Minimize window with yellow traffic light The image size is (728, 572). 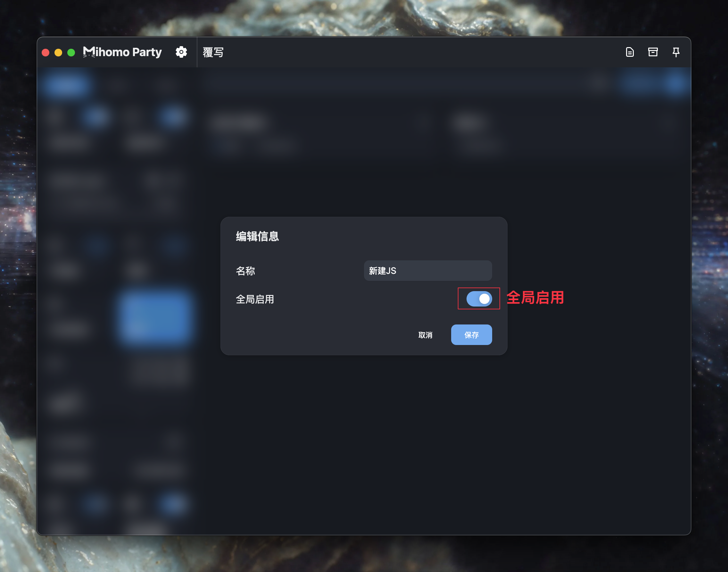click(x=58, y=53)
